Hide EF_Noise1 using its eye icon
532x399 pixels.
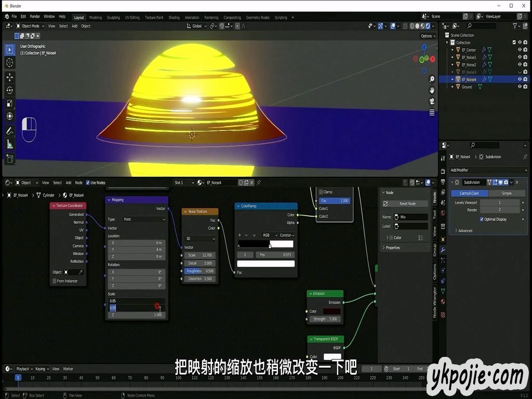pos(519,57)
